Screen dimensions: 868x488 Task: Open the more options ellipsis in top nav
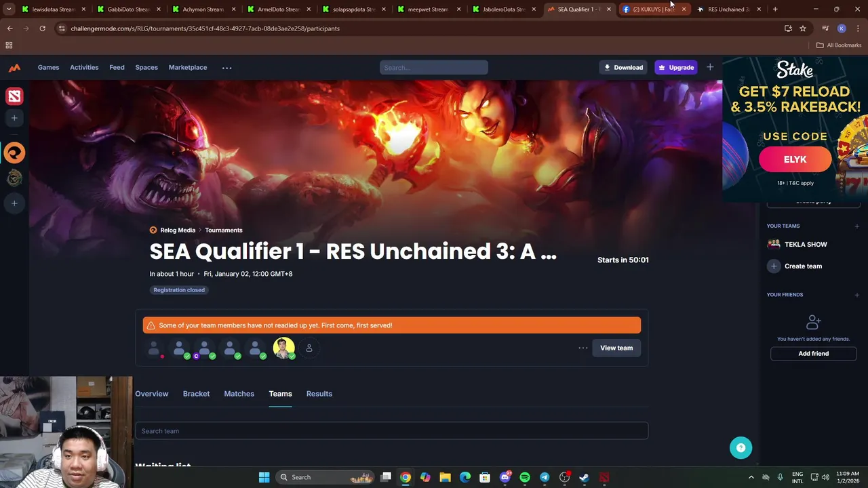click(x=226, y=68)
